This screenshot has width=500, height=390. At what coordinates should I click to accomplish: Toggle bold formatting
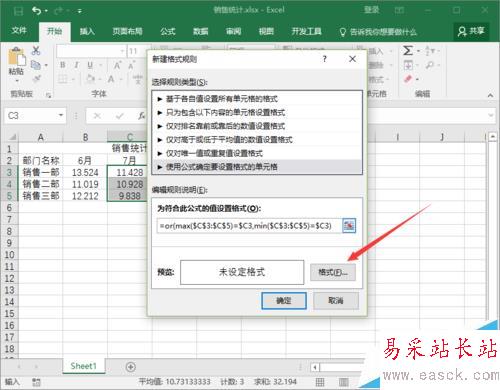point(63,65)
